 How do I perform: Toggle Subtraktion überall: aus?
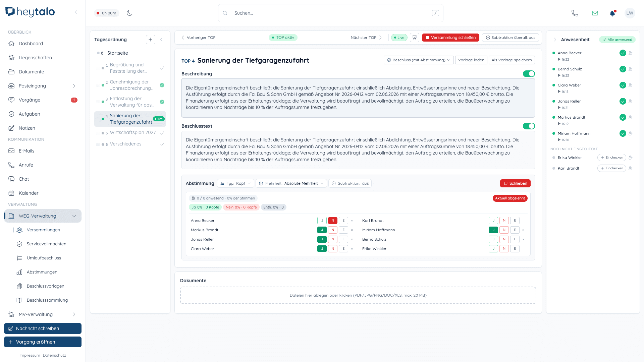tap(510, 38)
